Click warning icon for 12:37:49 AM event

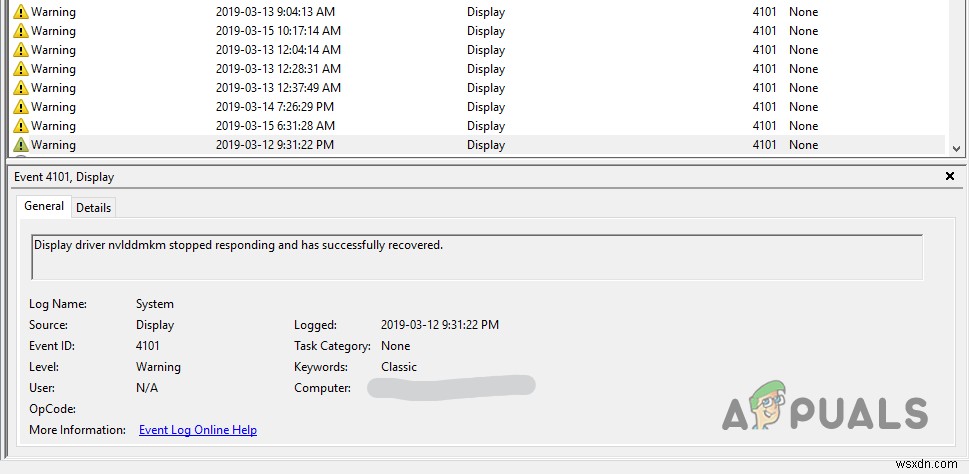tap(21, 88)
